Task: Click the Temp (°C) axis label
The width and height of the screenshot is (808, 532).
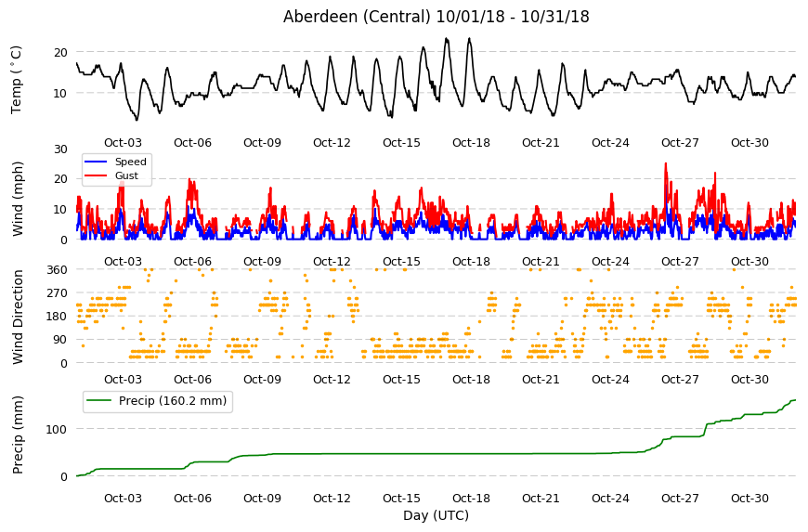Action: click(17, 79)
